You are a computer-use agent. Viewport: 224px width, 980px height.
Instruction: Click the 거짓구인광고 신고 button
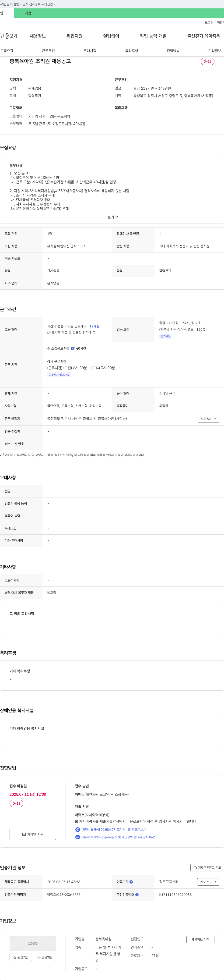tap(207, 868)
